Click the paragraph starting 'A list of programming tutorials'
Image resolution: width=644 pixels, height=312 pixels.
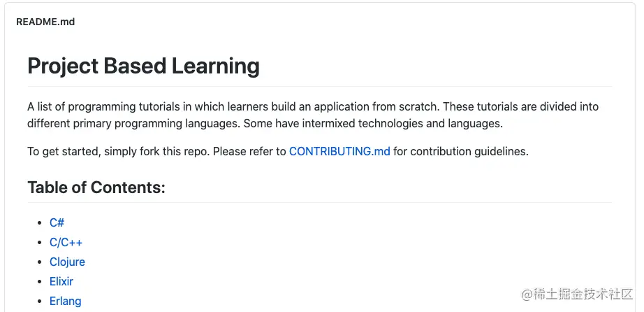coord(312,115)
